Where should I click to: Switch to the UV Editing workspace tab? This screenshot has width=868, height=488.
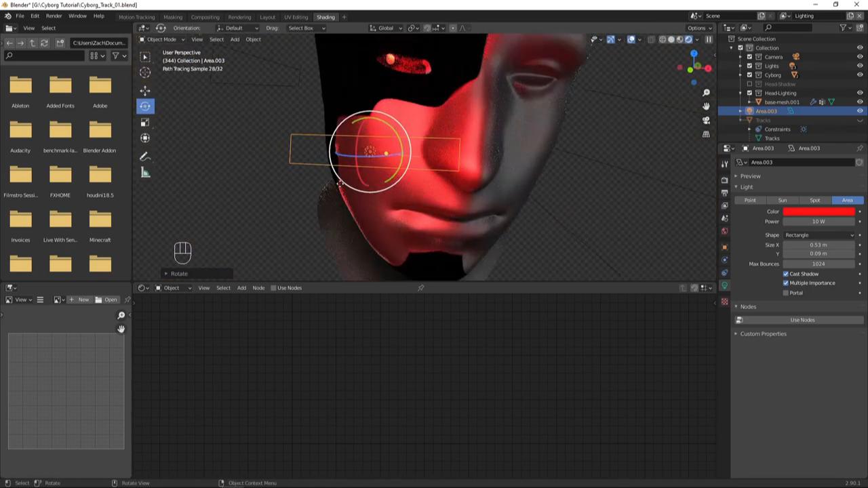(296, 17)
